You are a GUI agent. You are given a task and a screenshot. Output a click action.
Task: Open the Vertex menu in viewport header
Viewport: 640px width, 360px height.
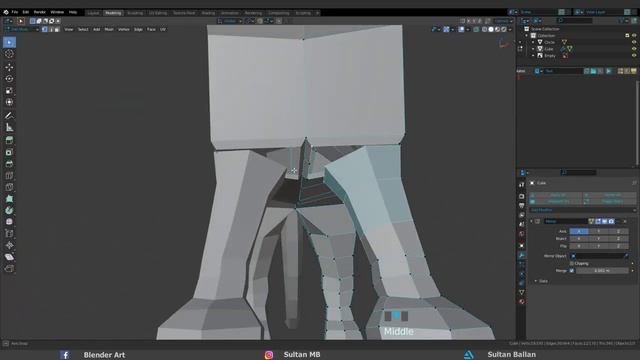[124, 29]
